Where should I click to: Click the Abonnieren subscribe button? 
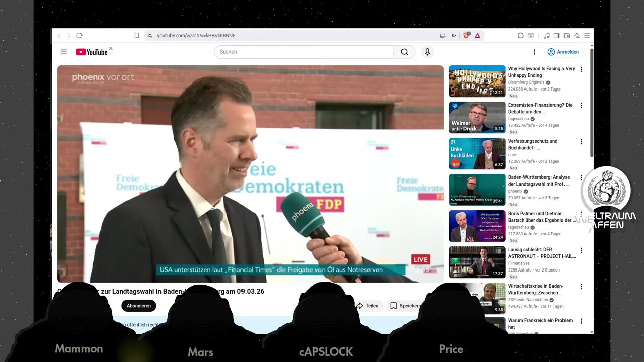pyautogui.click(x=139, y=306)
